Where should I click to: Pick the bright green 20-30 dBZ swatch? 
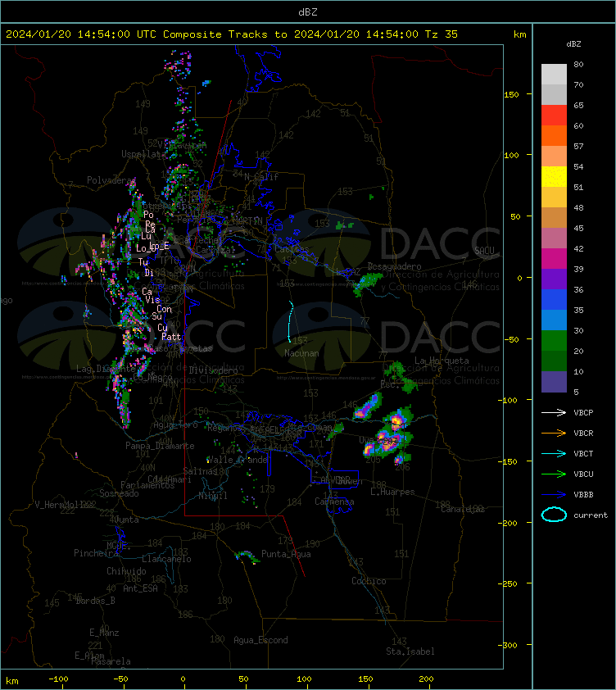coord(554,341)
